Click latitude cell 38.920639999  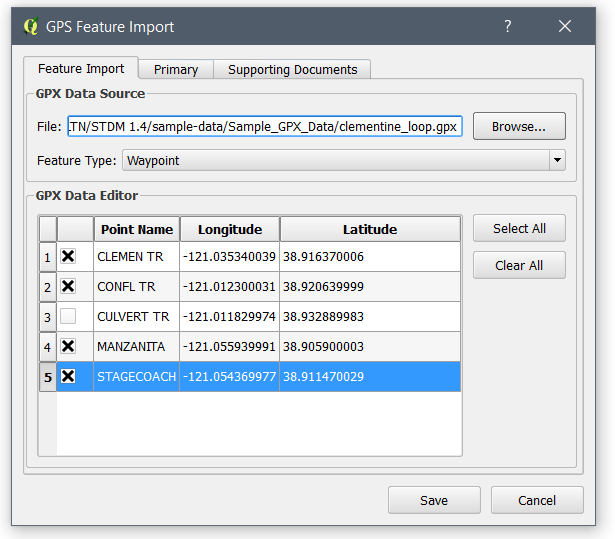coord(370,286)
